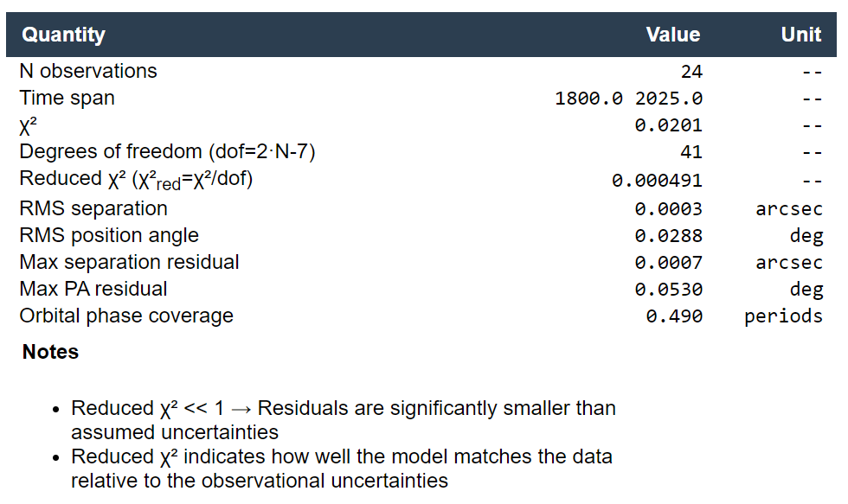Select the RMS separation row label
This screenshot has width=848, height=504.
pos(93,208)
